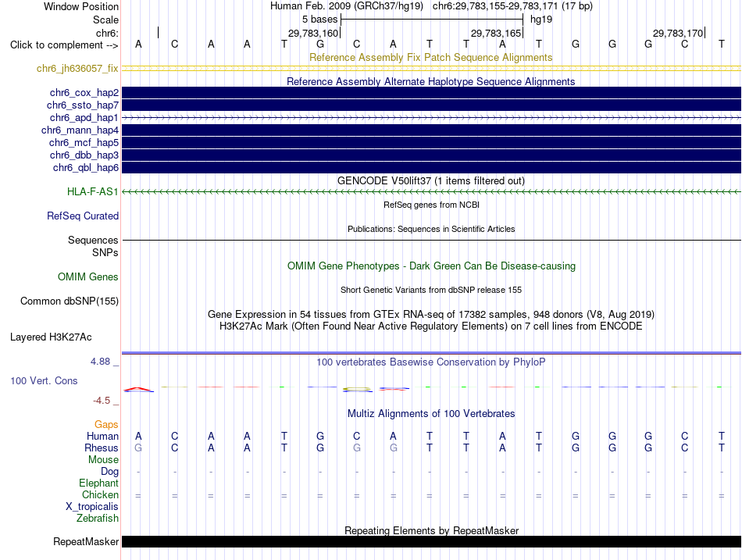
Task: Click the chr6_jh636057_fix track label
Action: click(77, 69)
